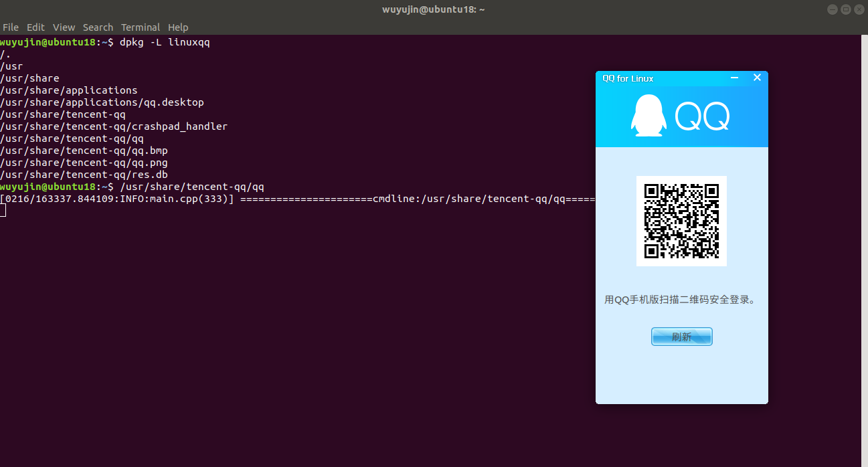The image size is (868, 467).
Task: Click the QQ for Linux title text
Action: (628, 78)
